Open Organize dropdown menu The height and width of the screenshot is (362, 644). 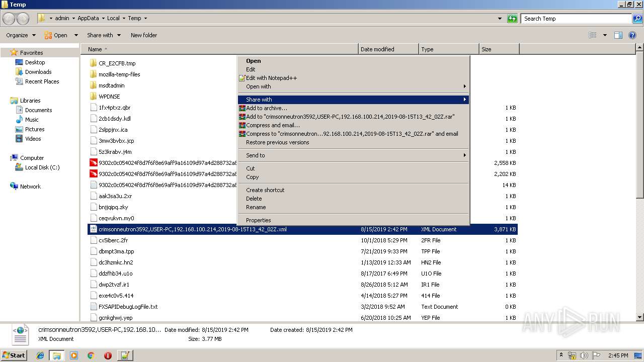(x=21, y=35)
